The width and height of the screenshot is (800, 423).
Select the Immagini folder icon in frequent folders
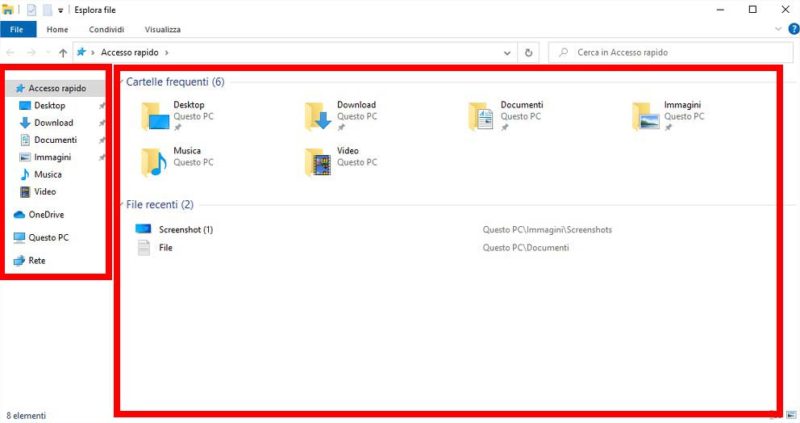pyautogui.click(x=645, y=116)
